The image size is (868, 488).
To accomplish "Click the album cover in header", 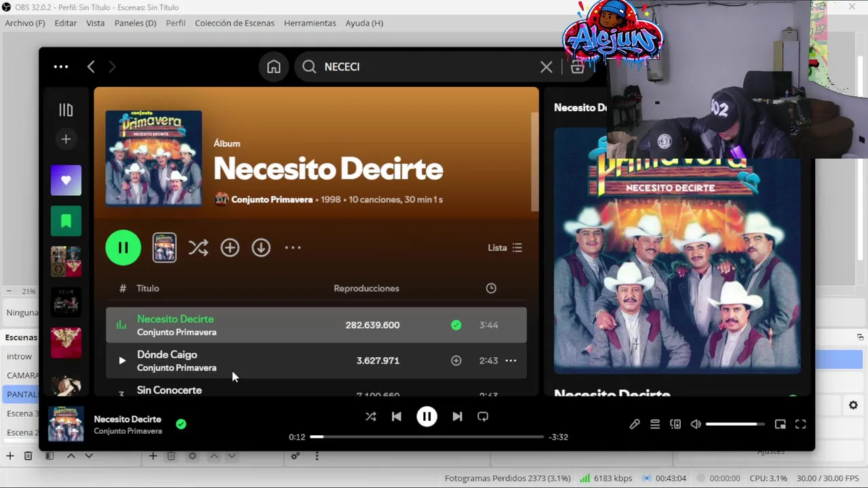I will 154,158.
